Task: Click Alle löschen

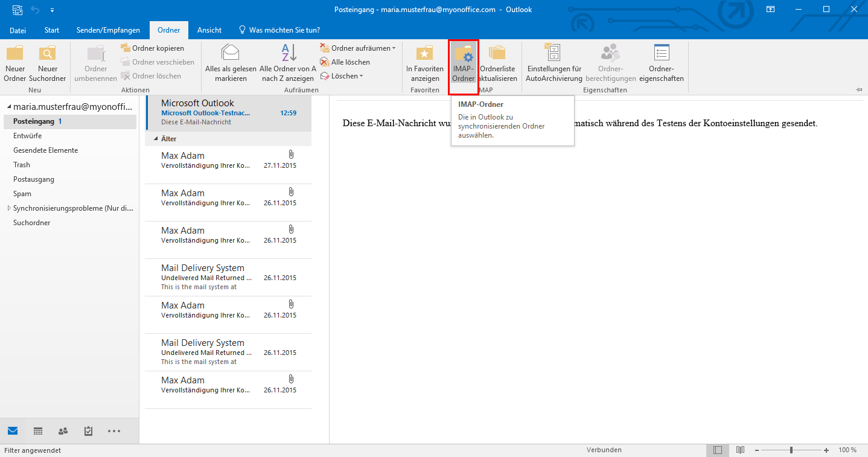Action: tap(345, 62)
